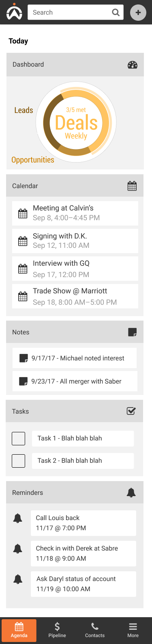Click the search magnifier icon
This screenshot has height=644, width=152.
click(x=116, y=13)
